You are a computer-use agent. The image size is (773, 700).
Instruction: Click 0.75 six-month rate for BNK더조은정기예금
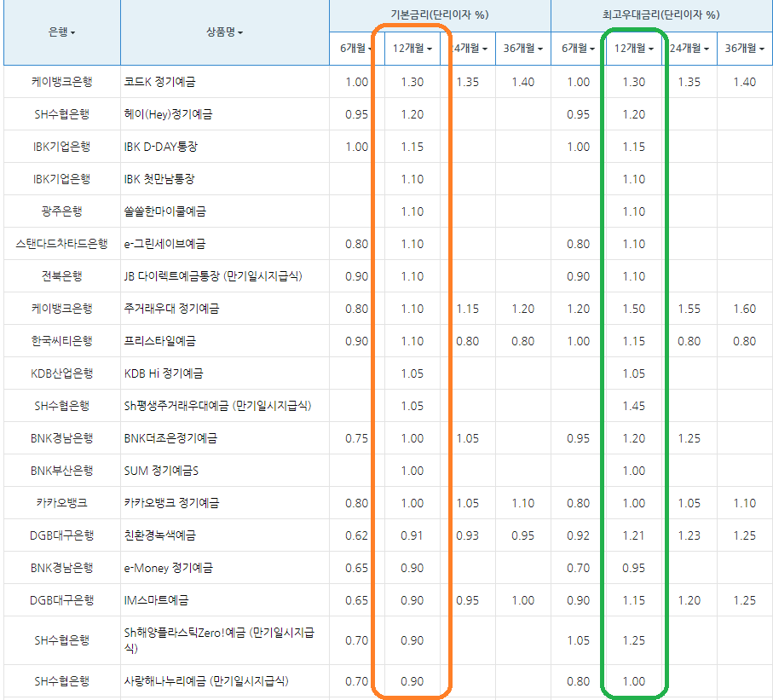coord(356,438)
